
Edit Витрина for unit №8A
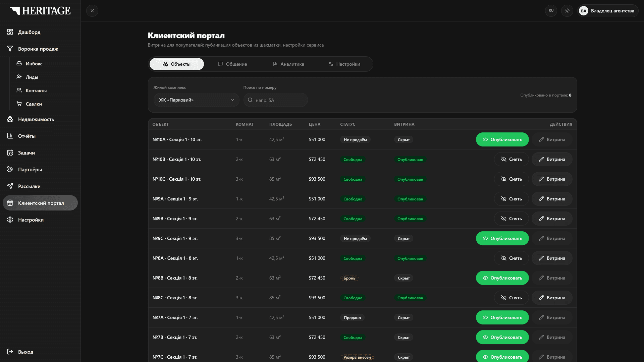click(x=552, y=258)
